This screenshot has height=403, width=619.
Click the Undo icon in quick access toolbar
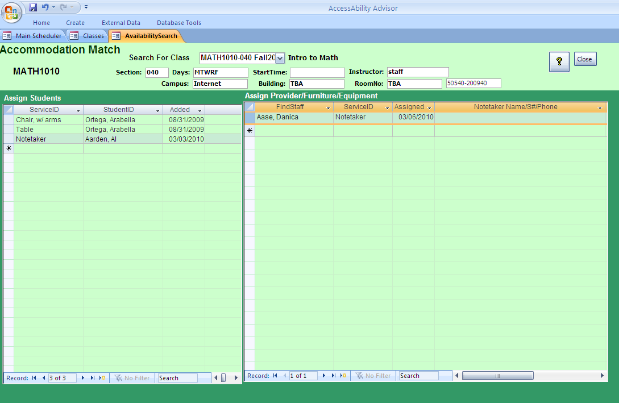(47, 6)
